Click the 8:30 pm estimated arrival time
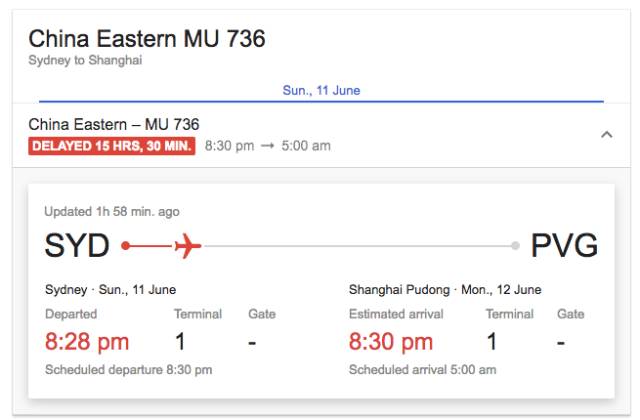 (391, 342)
